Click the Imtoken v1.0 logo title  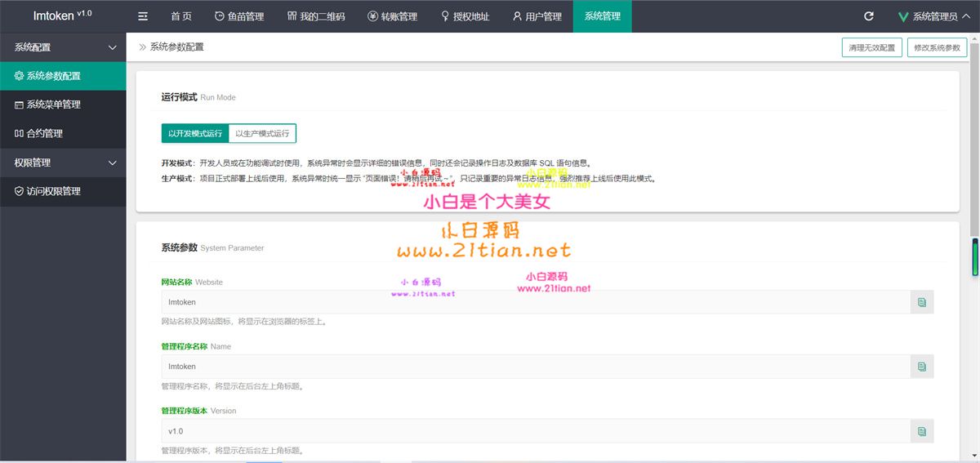[x=63, y=16]
